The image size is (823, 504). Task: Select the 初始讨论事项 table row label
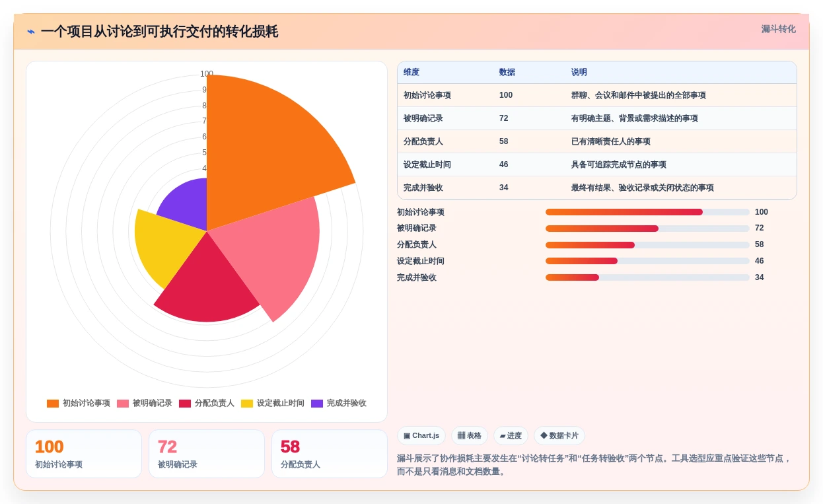click(x=427, y=95)
